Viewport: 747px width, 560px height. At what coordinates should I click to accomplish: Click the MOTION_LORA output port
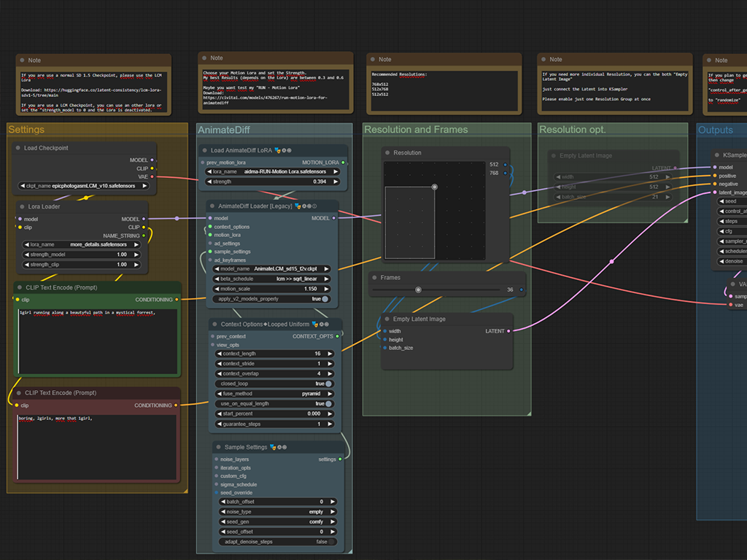343,163
